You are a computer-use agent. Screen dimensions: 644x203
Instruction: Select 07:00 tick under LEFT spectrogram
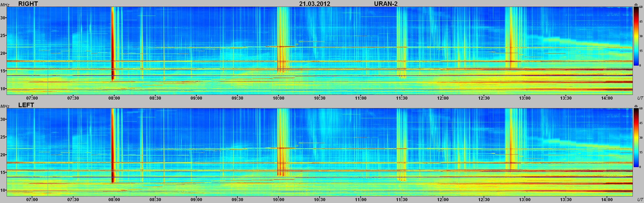tap(32, 200)
